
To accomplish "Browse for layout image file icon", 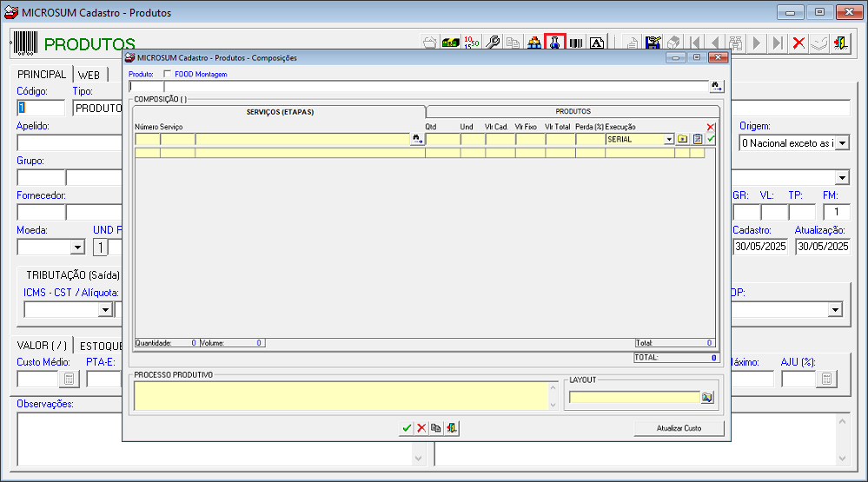I will (706, 397).
